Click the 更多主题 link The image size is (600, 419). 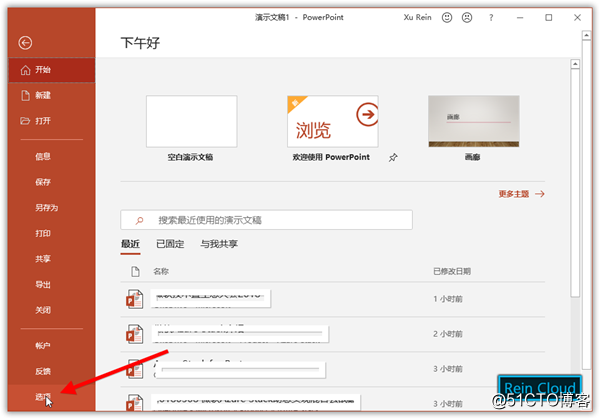(x=522, y=194)
